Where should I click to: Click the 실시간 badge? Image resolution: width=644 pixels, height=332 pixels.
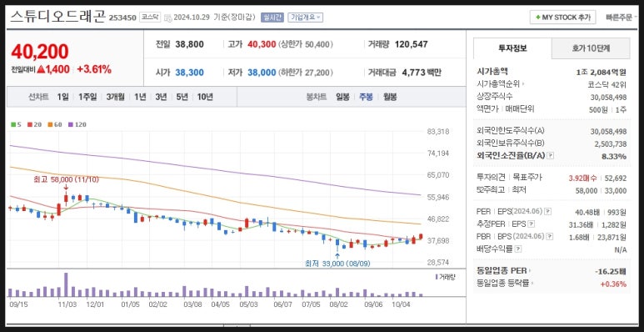272,18
